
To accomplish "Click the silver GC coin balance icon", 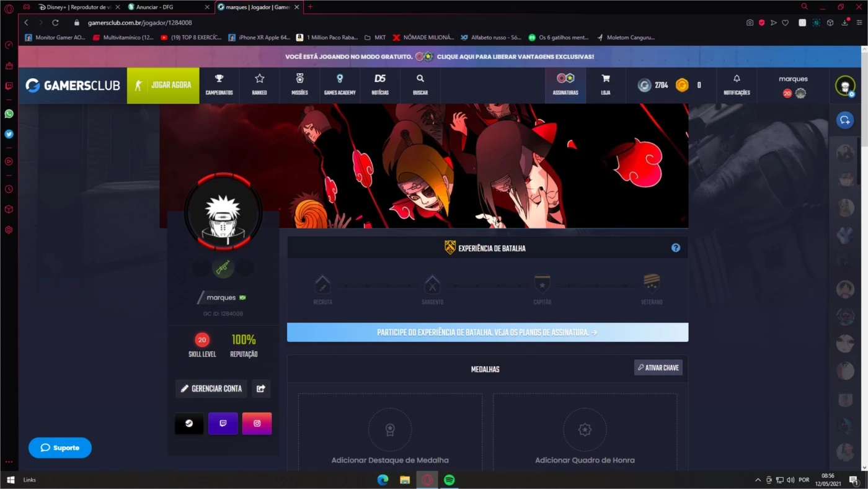I will coord(645,85).
